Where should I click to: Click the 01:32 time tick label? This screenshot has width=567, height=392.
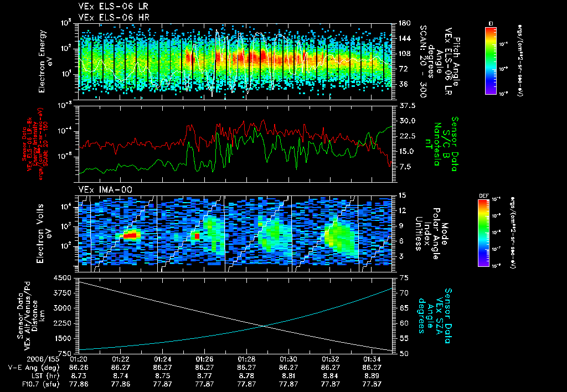click(330, 359)
